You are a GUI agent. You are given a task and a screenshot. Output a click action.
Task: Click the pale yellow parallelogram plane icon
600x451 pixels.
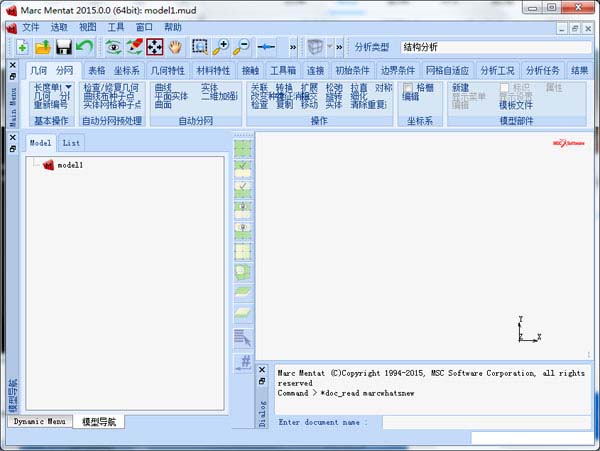tap(243, 313)
